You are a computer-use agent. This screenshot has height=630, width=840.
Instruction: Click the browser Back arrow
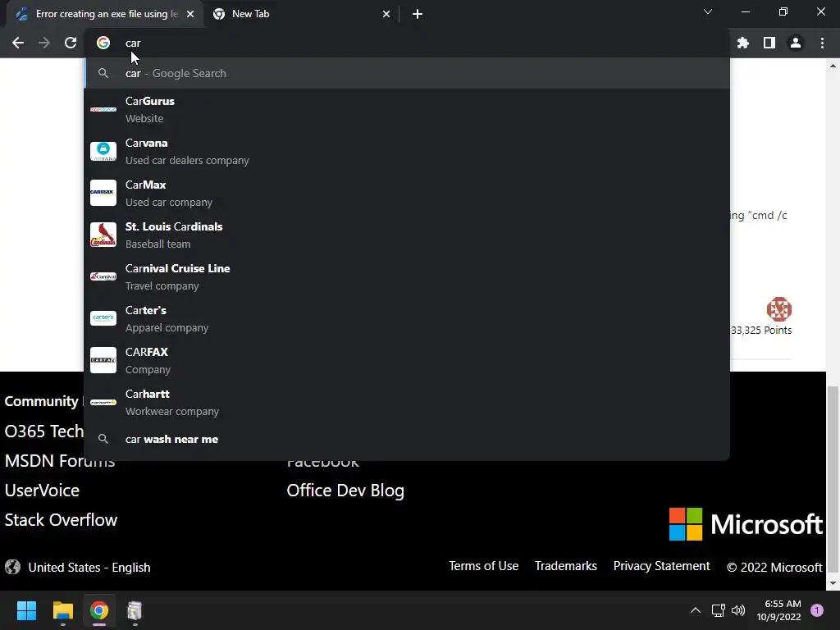coord(18,43)
